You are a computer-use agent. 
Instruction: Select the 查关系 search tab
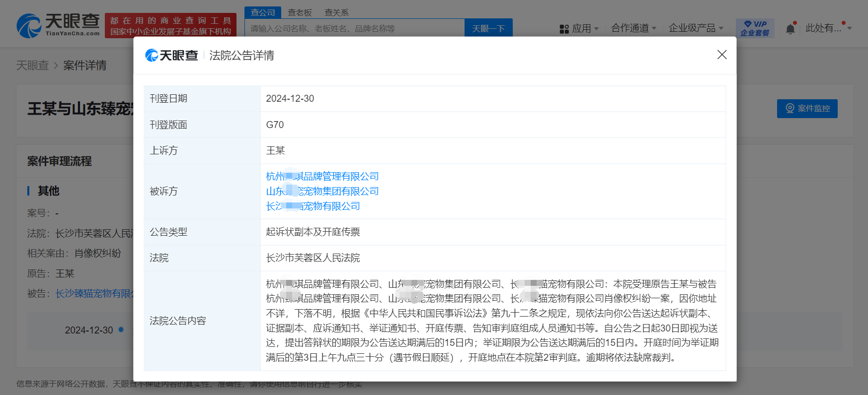tap(336, 12)
